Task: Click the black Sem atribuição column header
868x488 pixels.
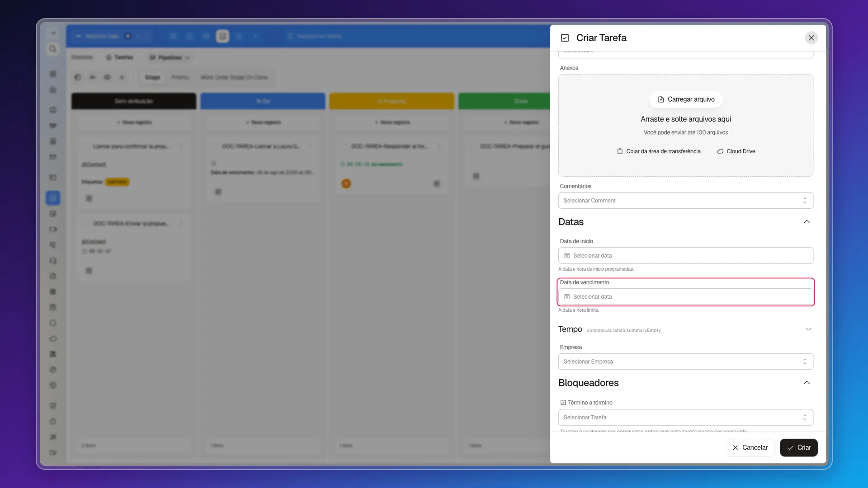Action: click(x=134, y=101)
